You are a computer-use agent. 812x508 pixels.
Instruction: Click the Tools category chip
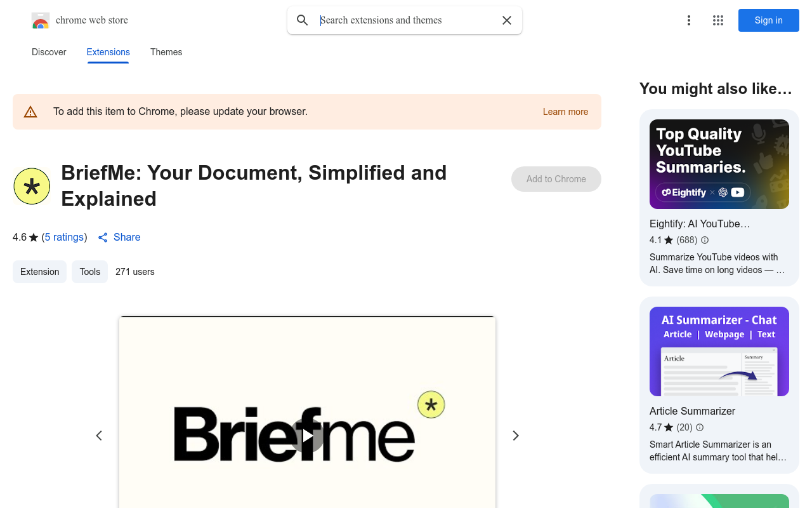point(89,272)
